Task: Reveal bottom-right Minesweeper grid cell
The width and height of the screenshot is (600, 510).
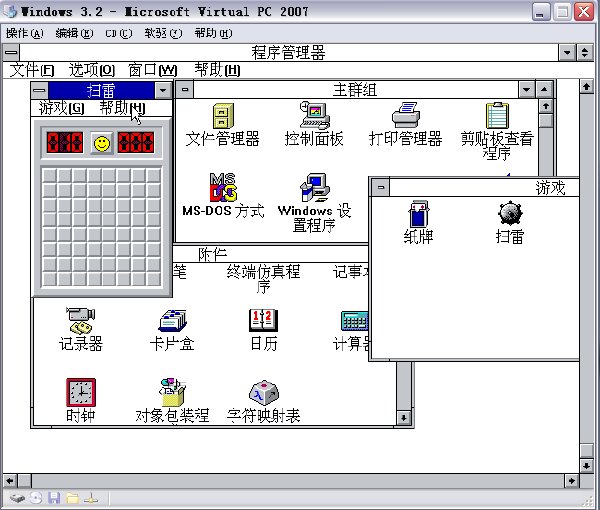Action: [x=153, y=279]
